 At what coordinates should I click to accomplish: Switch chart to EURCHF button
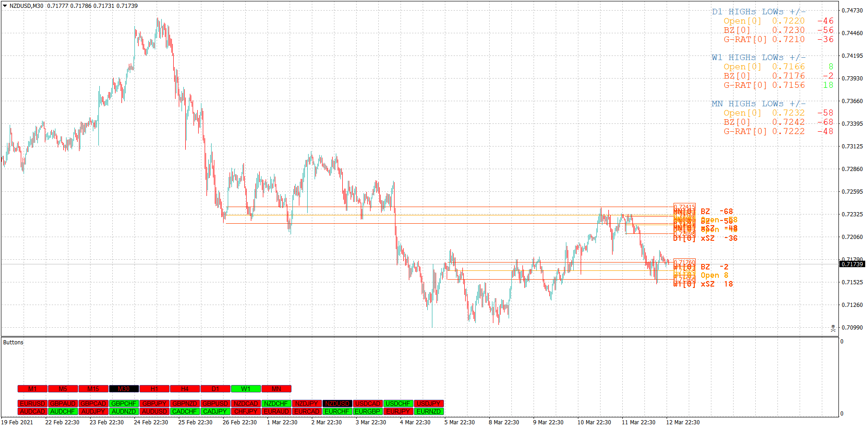(x=337, y=411)
